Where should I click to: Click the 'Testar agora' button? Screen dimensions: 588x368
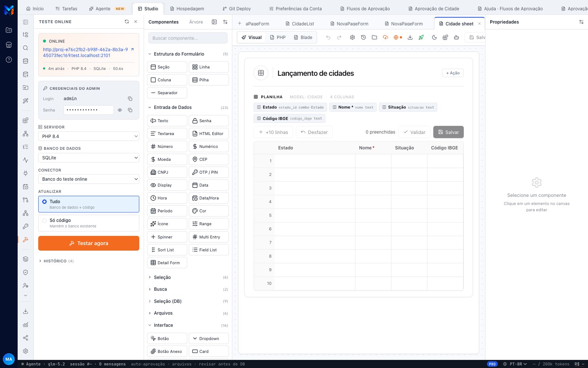(x=89, y=243)
